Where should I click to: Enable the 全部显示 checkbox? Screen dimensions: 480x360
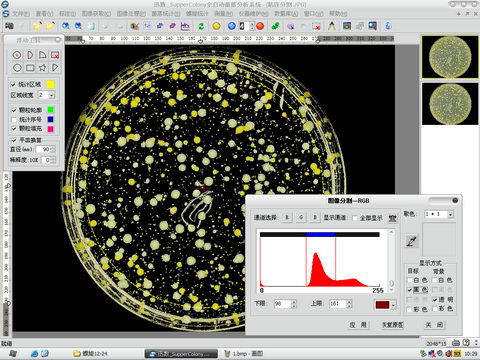355,218
